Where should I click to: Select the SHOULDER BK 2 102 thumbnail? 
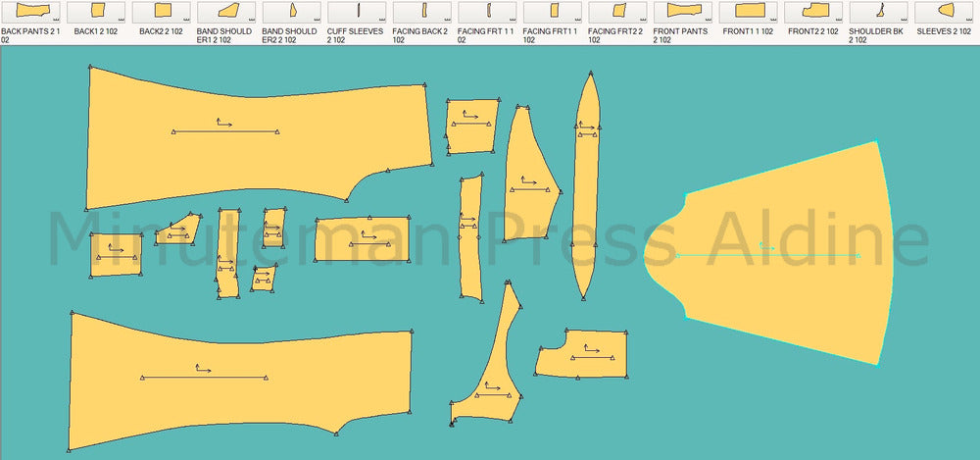click(880, 11)
